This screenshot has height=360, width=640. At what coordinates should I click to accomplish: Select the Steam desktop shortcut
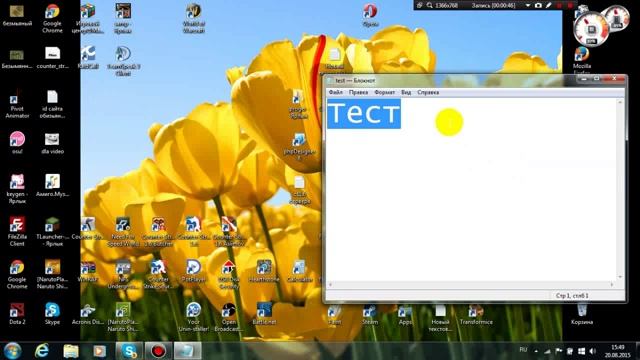[x=370, y=314]
